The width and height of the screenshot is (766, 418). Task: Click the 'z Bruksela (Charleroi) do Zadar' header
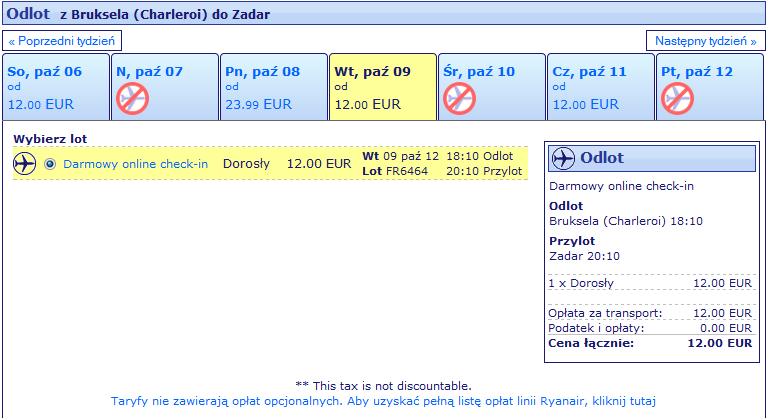click(165, 15)
